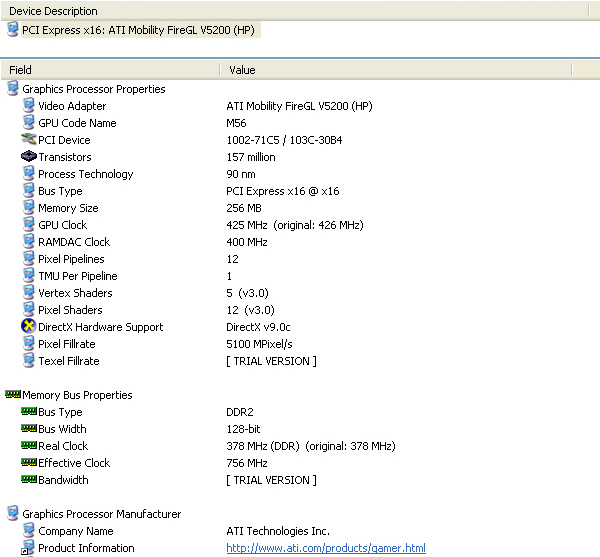Click the Process Technology row icon
This screenshot has height=557, width=600.
pyautogui.click(x=29, y=173)
